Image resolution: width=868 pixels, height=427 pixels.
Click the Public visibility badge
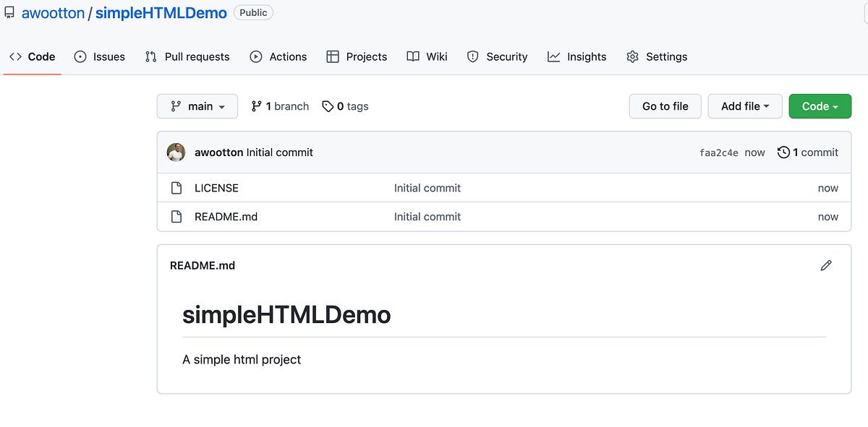tap(253, 12)
